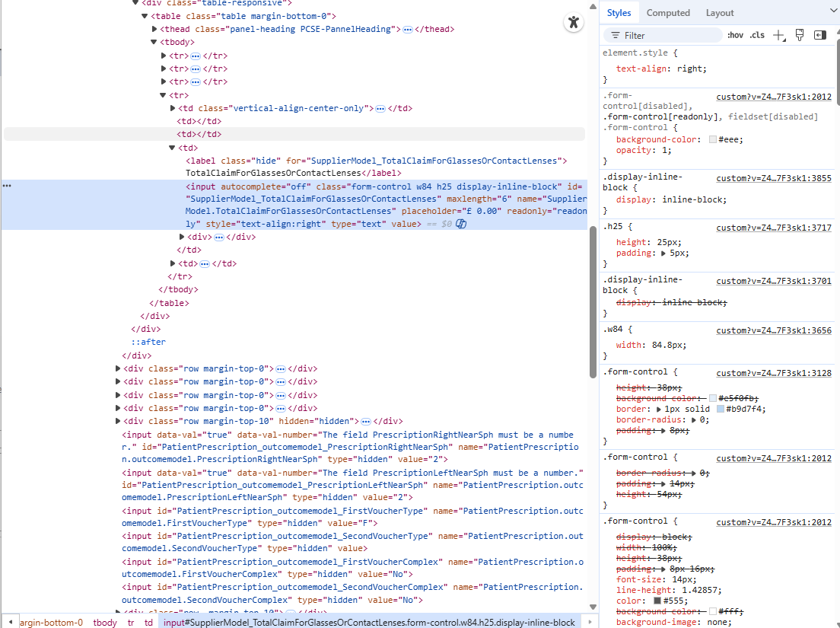Viewport: 840px width, 628px height.
Task: Open the .form-control rule source at line 3128
Action: tap(774, 371)
